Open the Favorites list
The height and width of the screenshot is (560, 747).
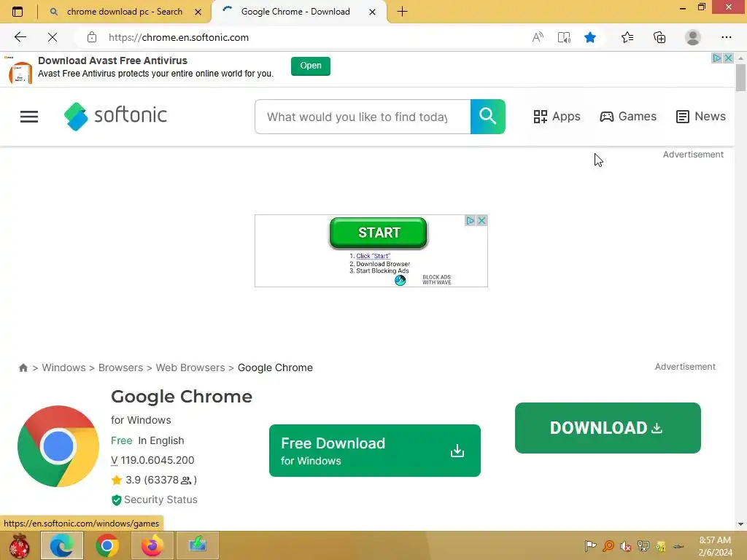pos(627,37)
